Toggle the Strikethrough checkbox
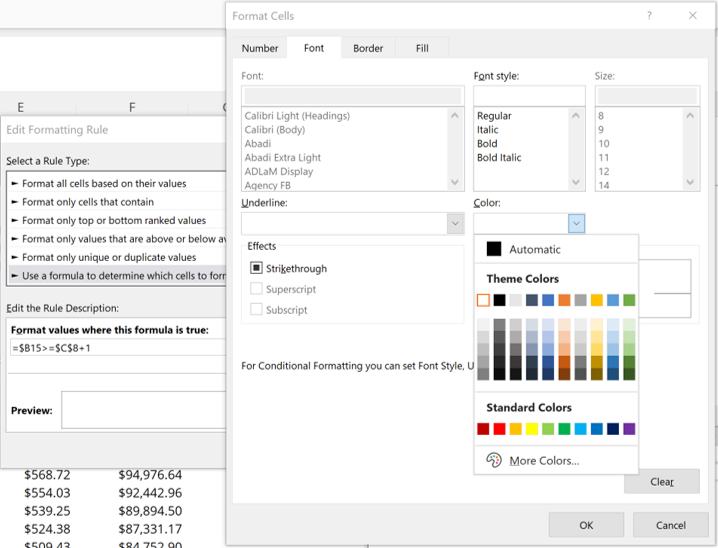Image resolution: width=718 pixels, height=548 pixels. tap(256, 268)
